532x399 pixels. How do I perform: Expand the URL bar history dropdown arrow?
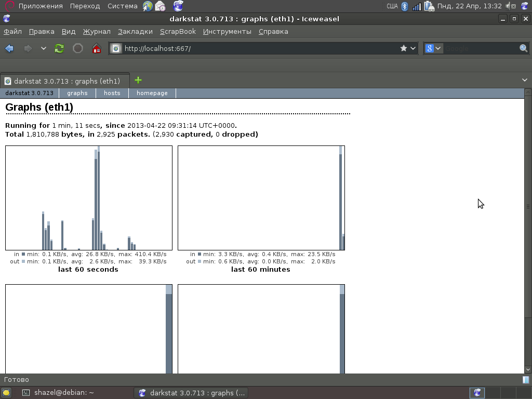(413, 48)
